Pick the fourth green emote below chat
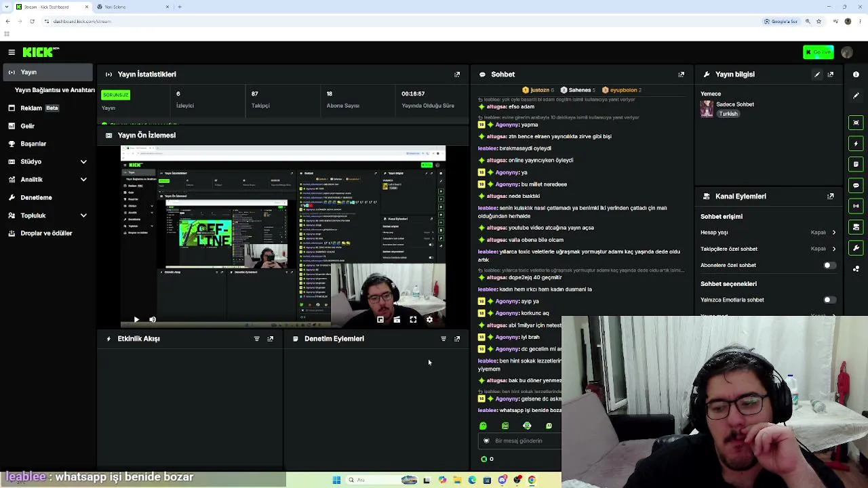 click(549, 426)
